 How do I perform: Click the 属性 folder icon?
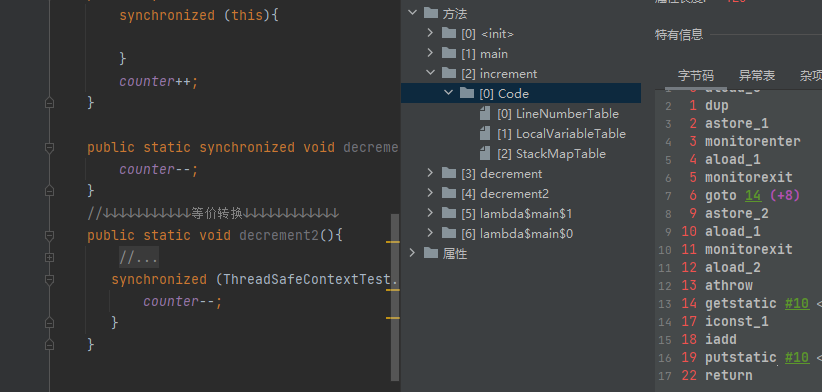click(431, 253)
